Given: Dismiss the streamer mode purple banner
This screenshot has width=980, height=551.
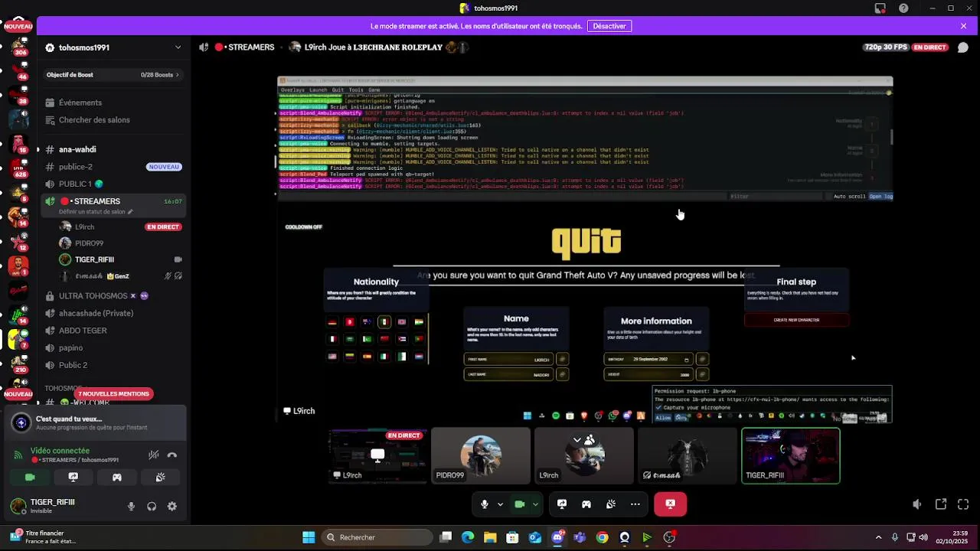Looking at the screenshot, I should click(x=963, y=26).
